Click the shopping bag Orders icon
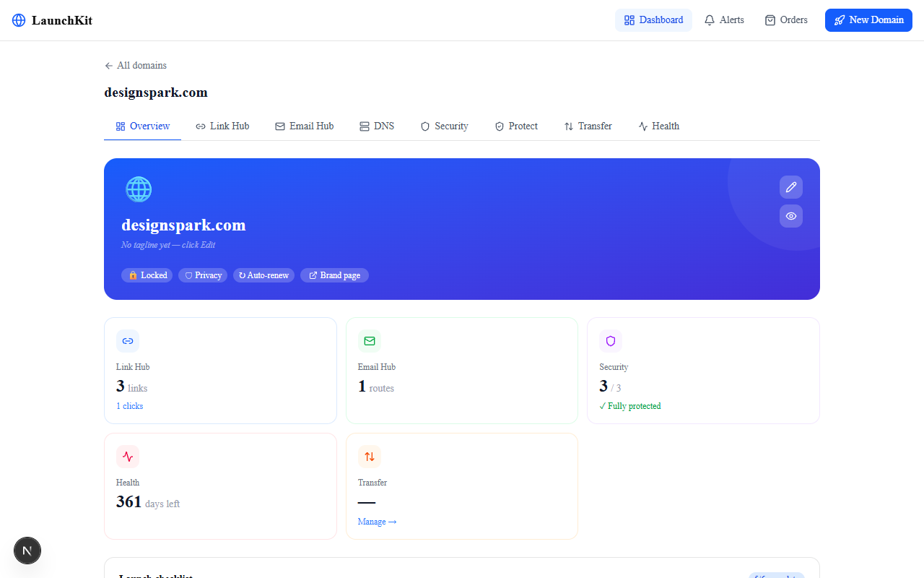 (770, 20)
